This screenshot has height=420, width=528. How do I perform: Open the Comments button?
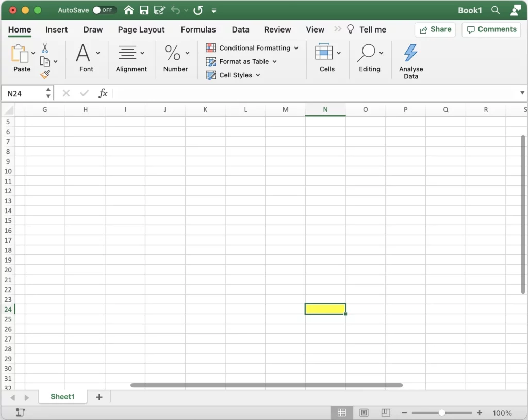click(x=491, y=29)
